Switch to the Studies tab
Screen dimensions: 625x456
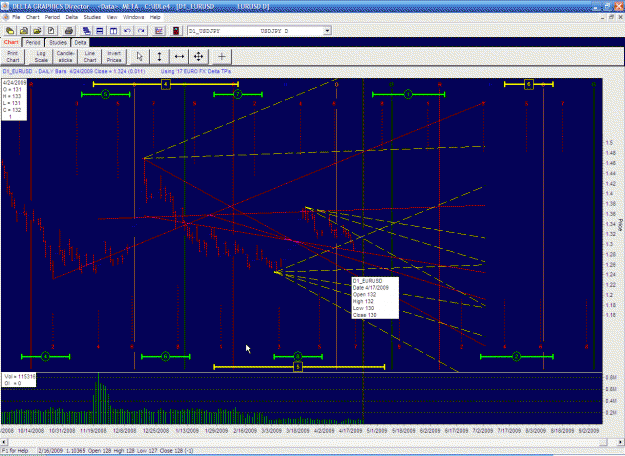coord(58,43)
